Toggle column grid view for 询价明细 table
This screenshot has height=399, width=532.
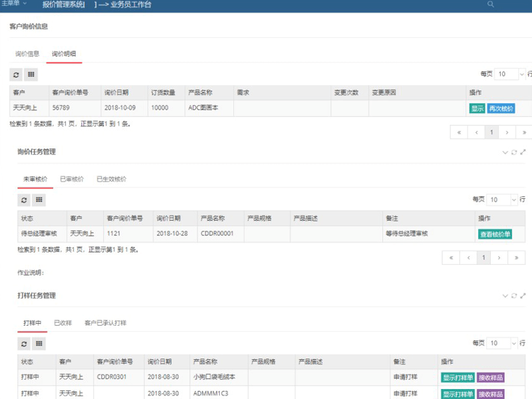(x=31, y=74)
